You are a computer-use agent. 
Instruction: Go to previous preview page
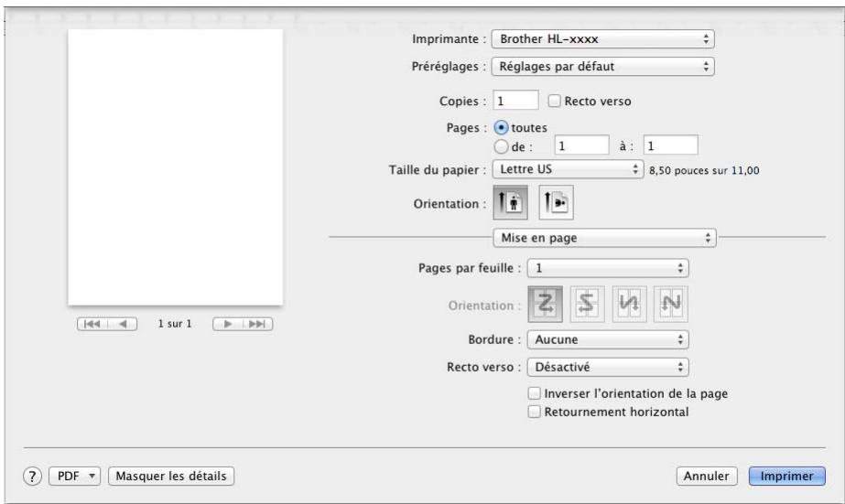(x=123, y=324)
